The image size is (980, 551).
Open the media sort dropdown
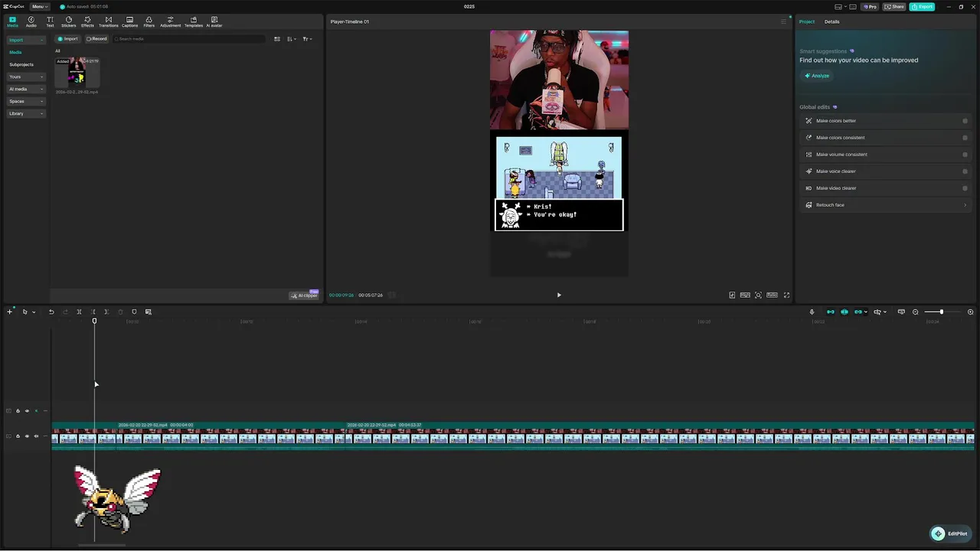[x=292, y=39]
